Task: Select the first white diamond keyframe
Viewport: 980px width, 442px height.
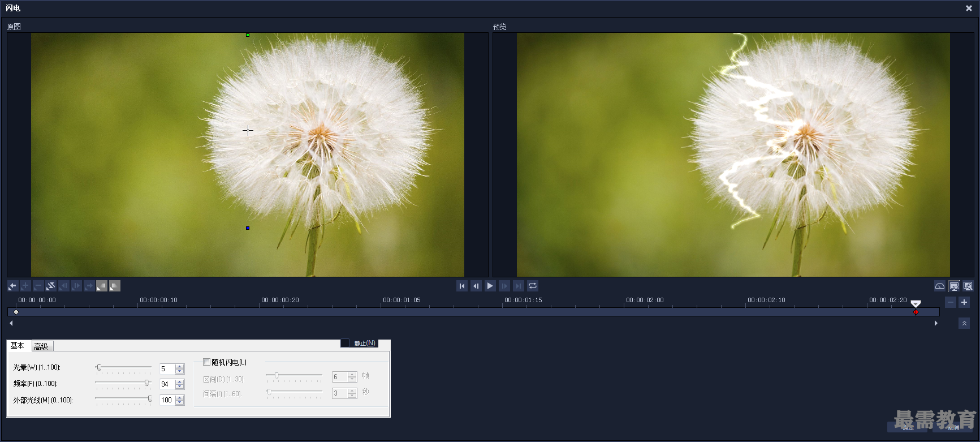Action: pos(16,312)
